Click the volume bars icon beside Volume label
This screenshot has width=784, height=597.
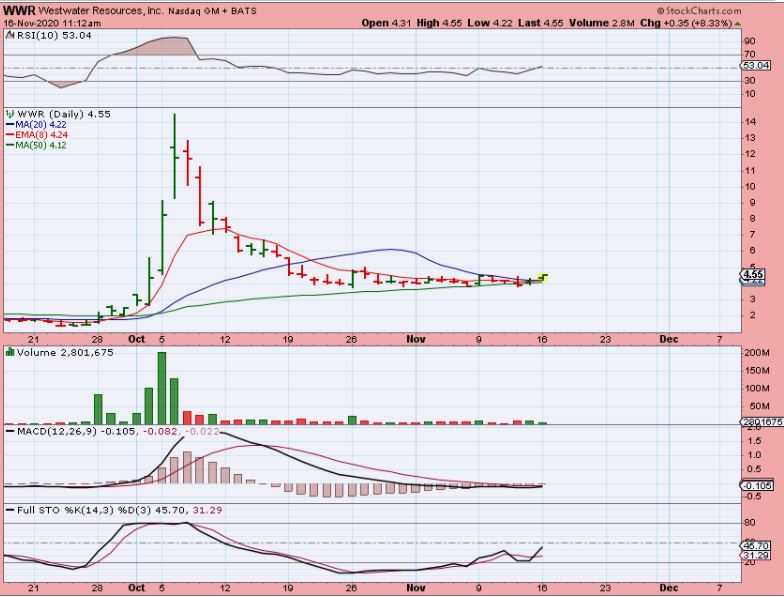(10, 352)
